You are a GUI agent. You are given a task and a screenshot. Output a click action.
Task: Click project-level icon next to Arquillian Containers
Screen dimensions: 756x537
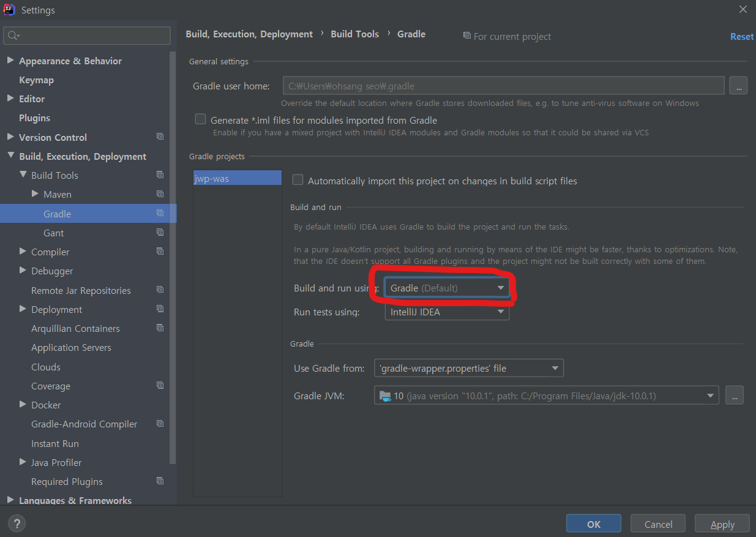tap(160, 328)
